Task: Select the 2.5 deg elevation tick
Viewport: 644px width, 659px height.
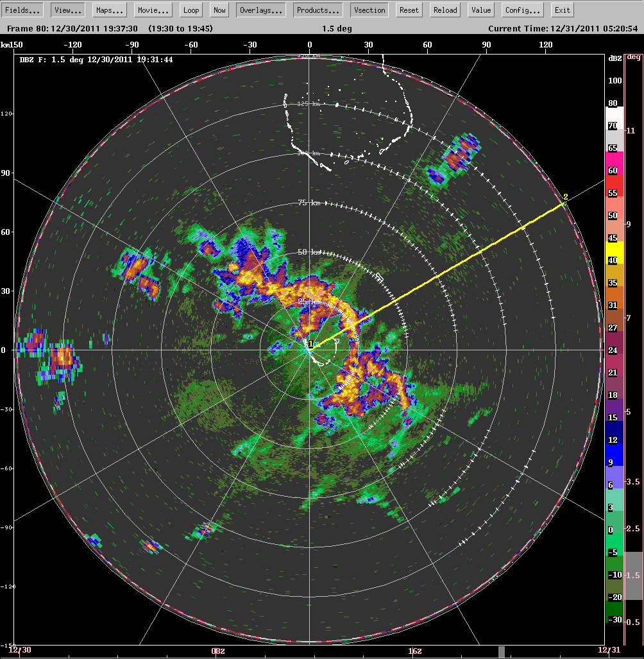Action: click(x=632, y=528)
